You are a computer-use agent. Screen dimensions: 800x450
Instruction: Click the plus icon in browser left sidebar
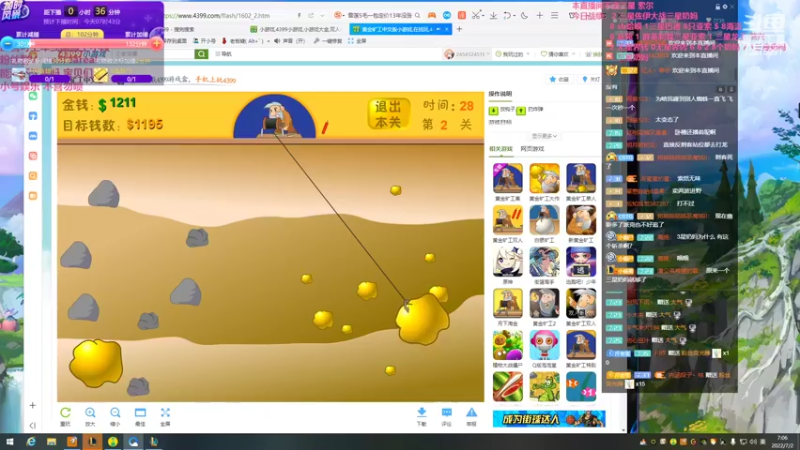33,406
